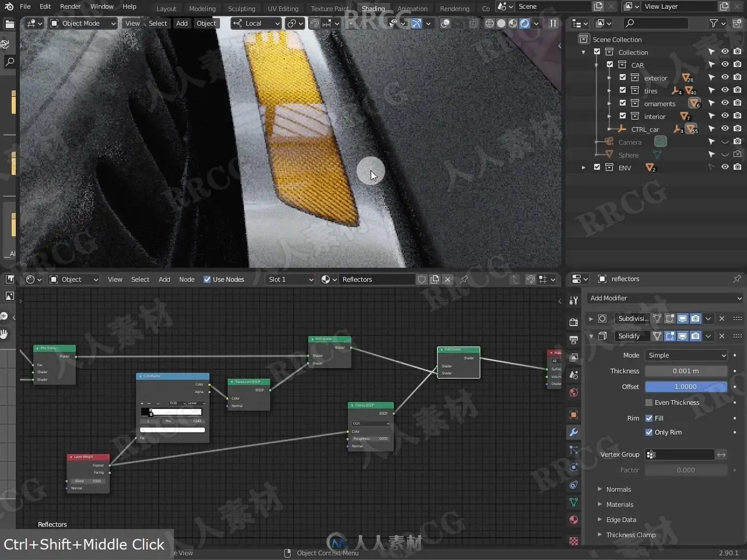Hide the tires collection in viewport

tap(725, 90)
